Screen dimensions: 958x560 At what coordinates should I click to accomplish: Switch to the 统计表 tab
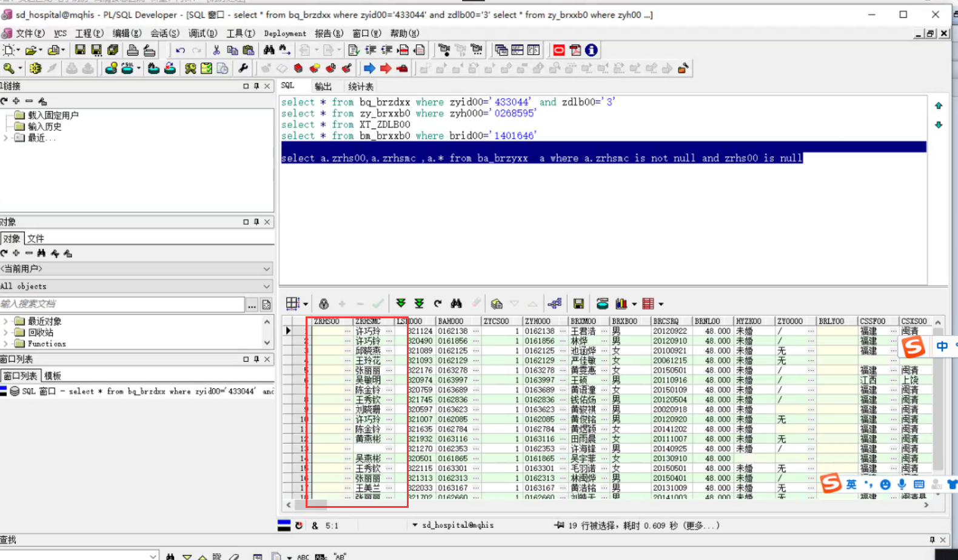[360, 87]
